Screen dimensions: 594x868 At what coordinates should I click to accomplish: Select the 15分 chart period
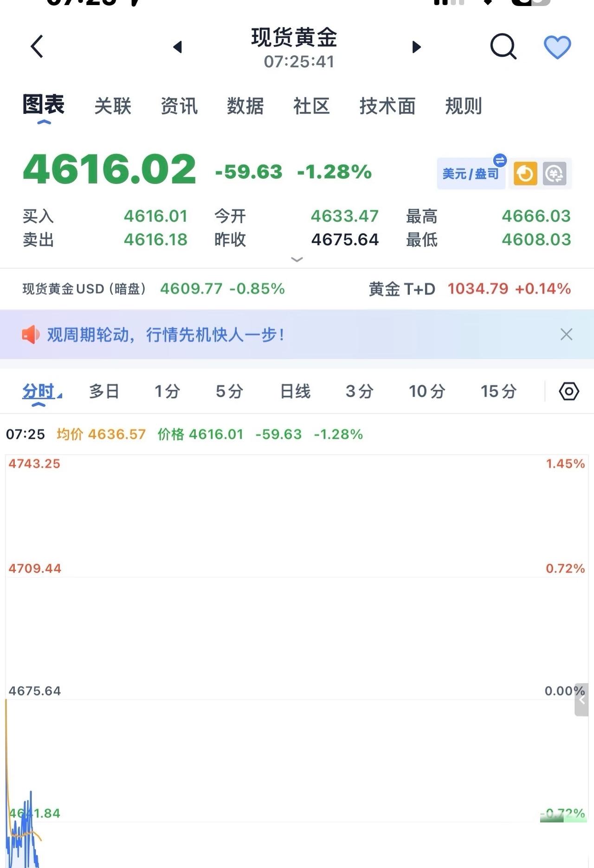tap(498, 392)
